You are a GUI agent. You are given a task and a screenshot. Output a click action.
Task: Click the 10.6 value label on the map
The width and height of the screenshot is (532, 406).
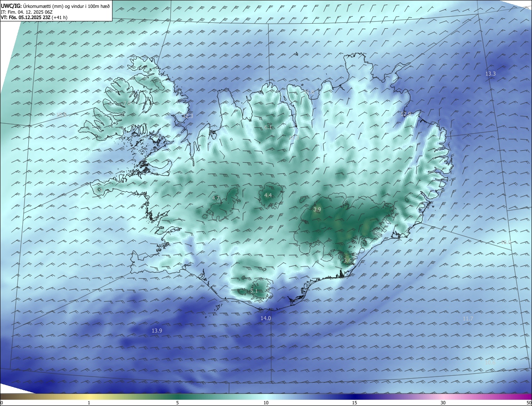490,363
